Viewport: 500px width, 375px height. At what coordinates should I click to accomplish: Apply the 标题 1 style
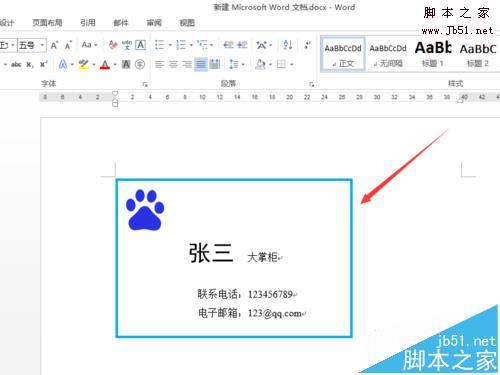point(433,54)
